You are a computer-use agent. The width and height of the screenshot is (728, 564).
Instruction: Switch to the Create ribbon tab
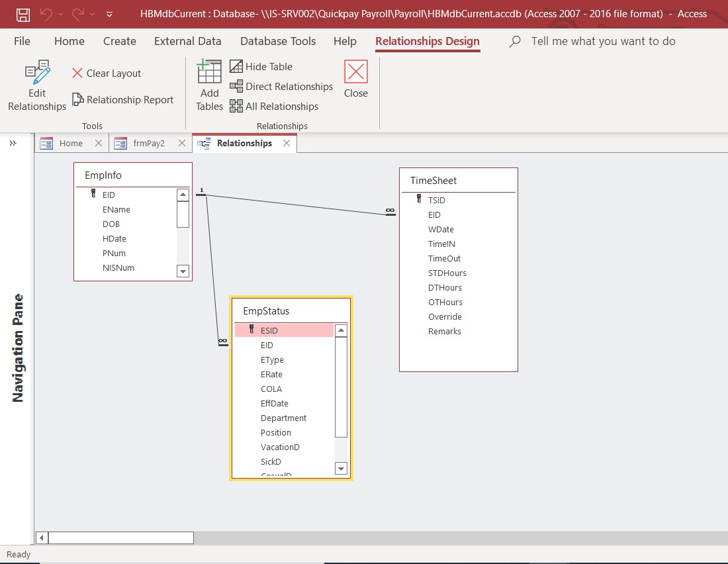coord(119,41)
